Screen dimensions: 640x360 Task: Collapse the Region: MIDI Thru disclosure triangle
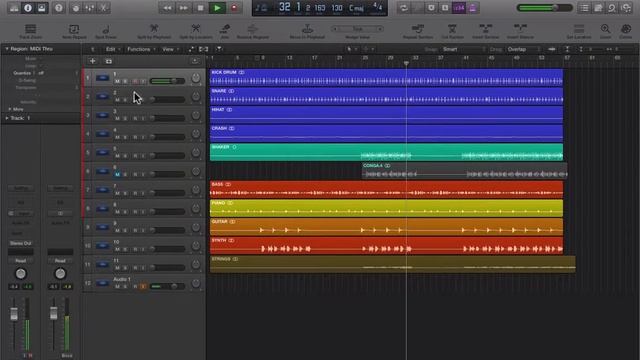[x=7, y=49]
